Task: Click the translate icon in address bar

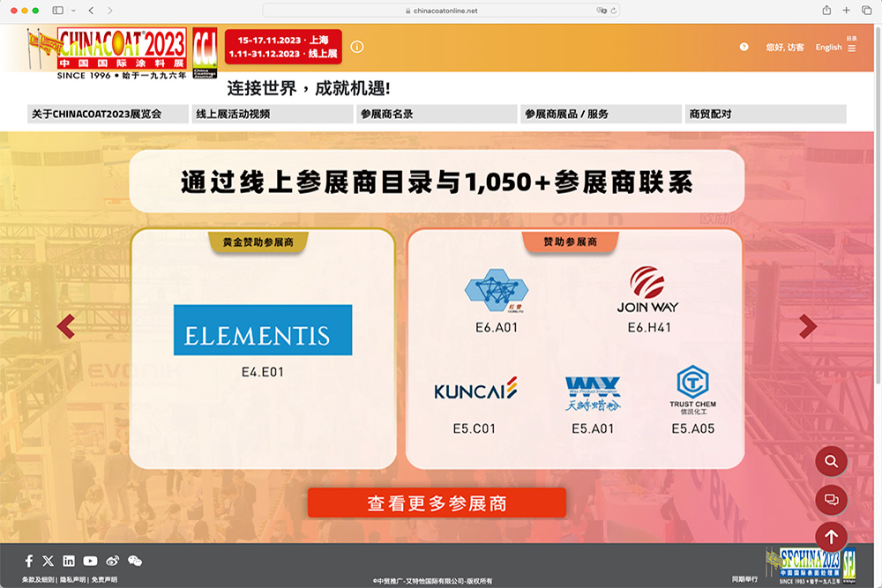Action: (602, 10)
